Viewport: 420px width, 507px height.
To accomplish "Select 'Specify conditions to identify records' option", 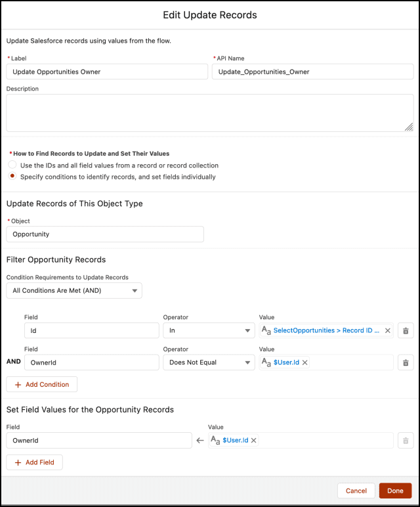I will [x=12, y=177].
